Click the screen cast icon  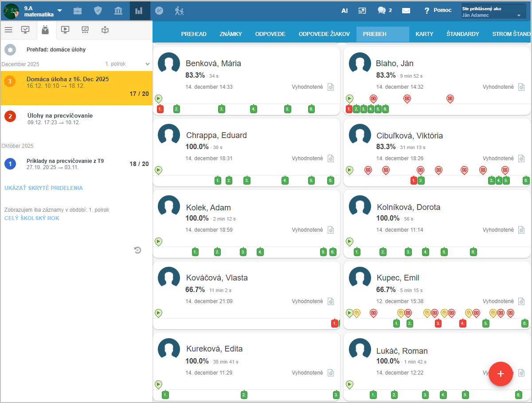363,11
